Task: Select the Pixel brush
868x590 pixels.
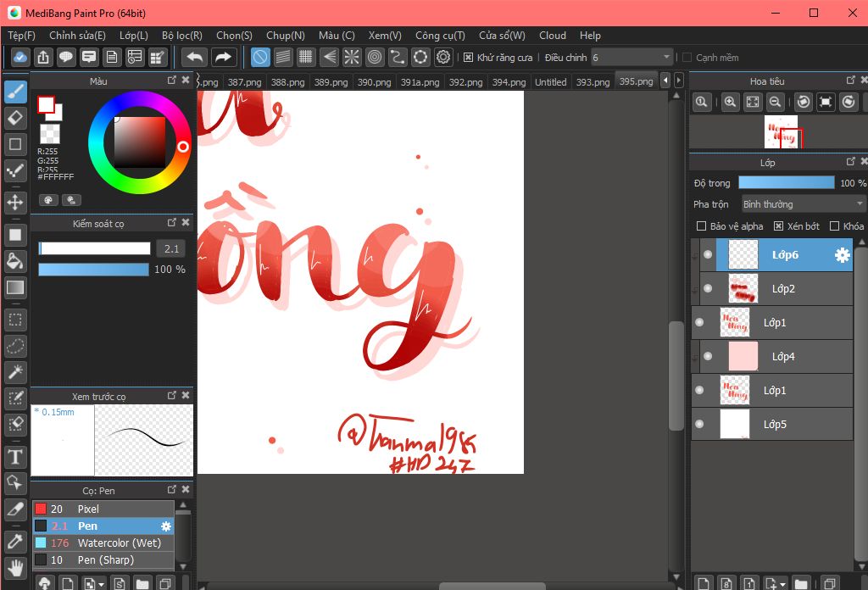Action: [x=103, y=509]
